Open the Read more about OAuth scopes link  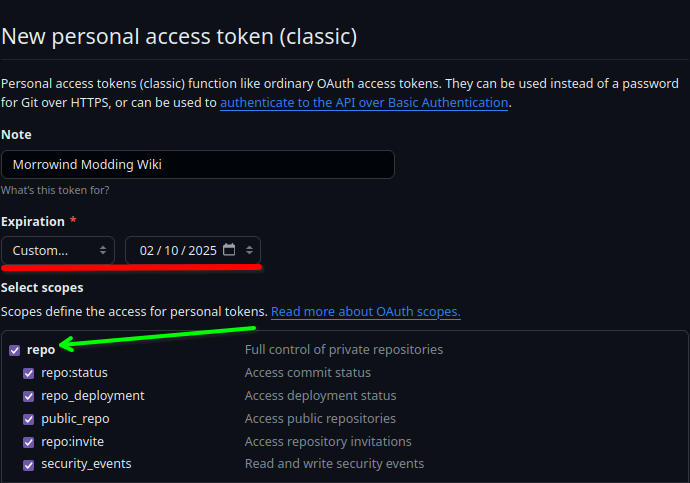(x=366, y=311)
